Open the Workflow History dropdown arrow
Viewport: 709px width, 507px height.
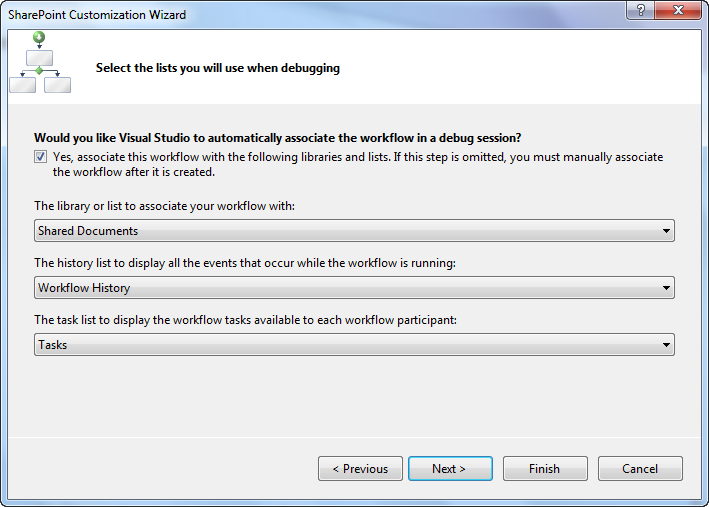[666, 288]
